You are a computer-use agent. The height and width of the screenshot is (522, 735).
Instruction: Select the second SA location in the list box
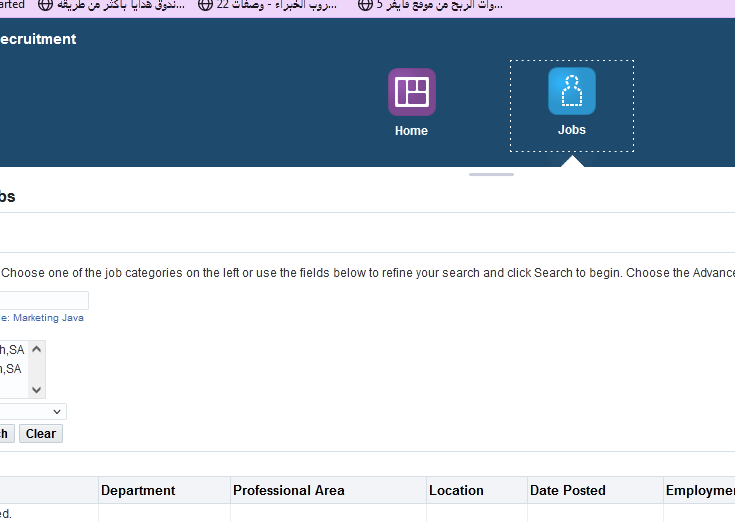[x=12, y=369]
